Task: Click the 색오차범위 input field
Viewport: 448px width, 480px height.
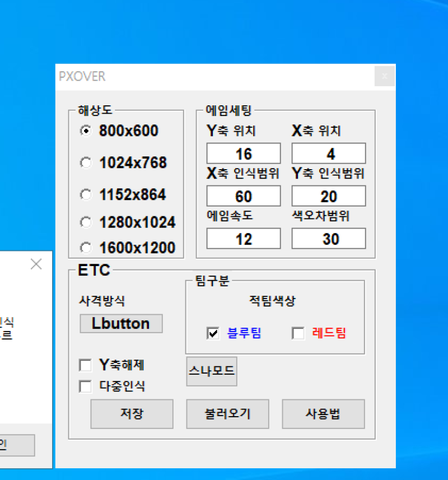Action: pos(329,239)
